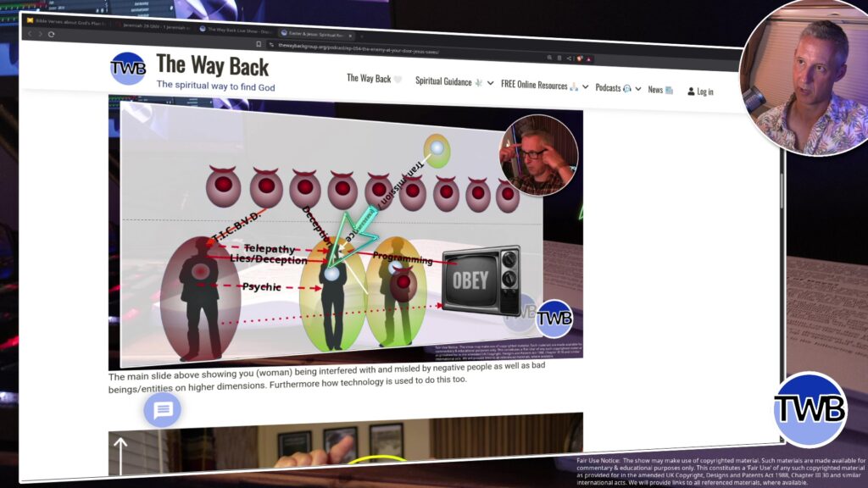Expand the Podcasts dropdown chevron
Viewport: 868px width, 488px height.
(x=638, y=88)
